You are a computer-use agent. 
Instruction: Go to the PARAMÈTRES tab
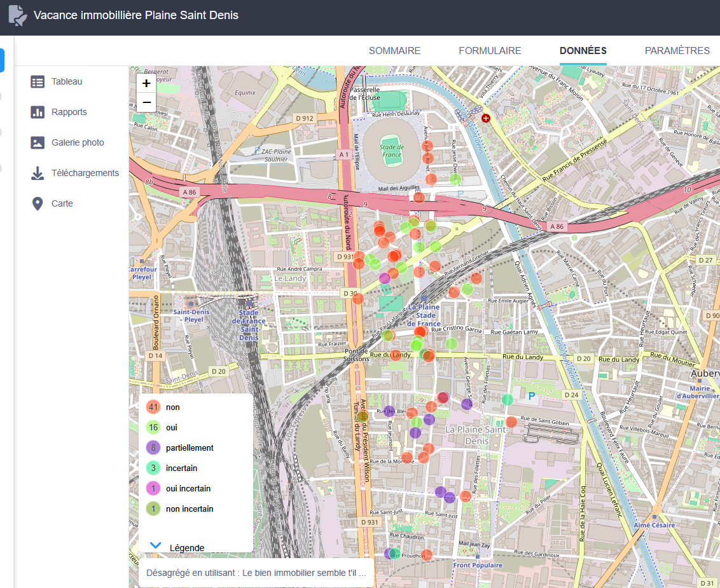coord(677,51)
